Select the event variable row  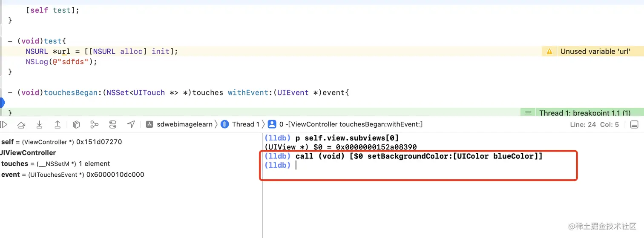[72, 175]
